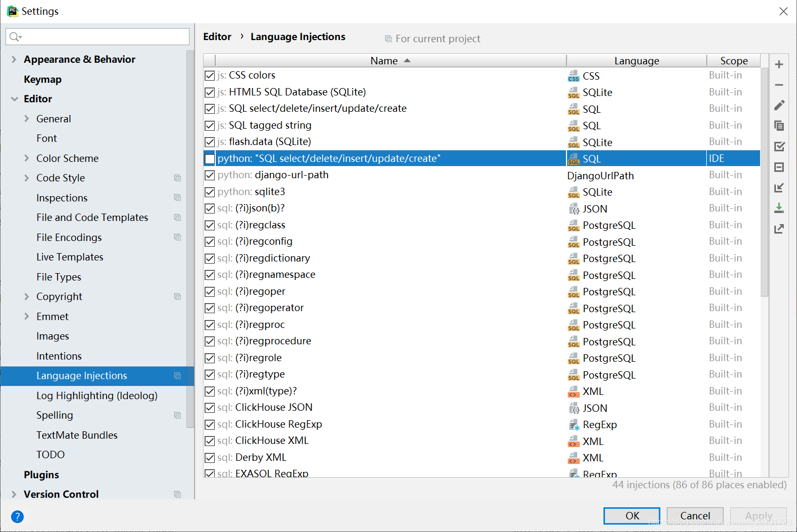Screen dimensions: 797x532
Task: Click the export injections icon
Action: coord(779,229)
